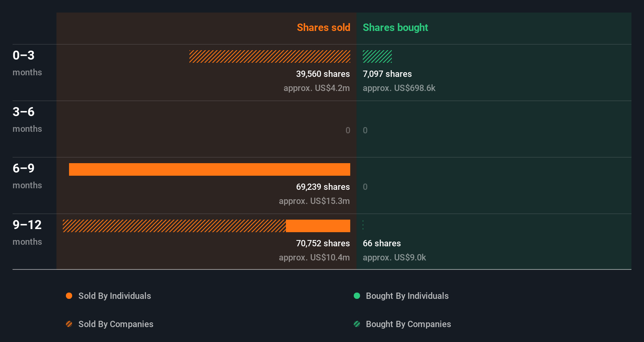
Task: Click the approx. US$10.4m value
Action: click(314, 257)
